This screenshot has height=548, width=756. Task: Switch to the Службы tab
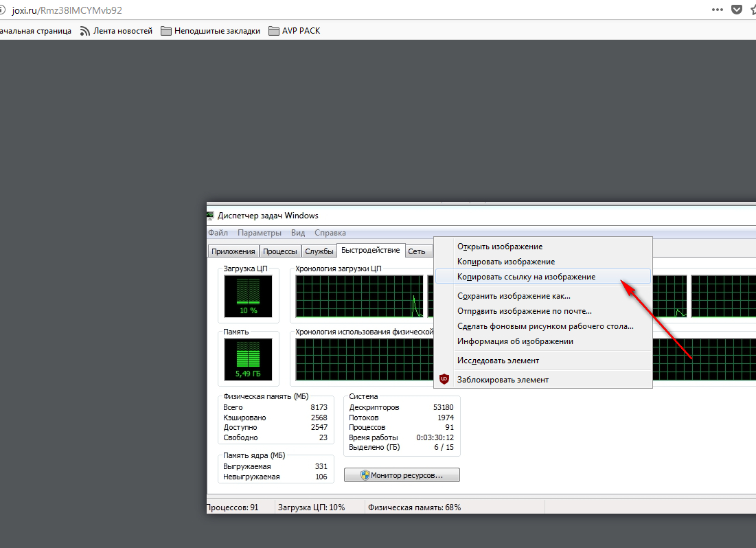319,251
